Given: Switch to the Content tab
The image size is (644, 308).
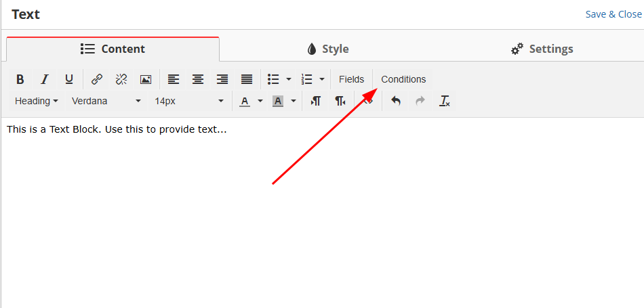Looking at the screenshot, I should (113, 49).
